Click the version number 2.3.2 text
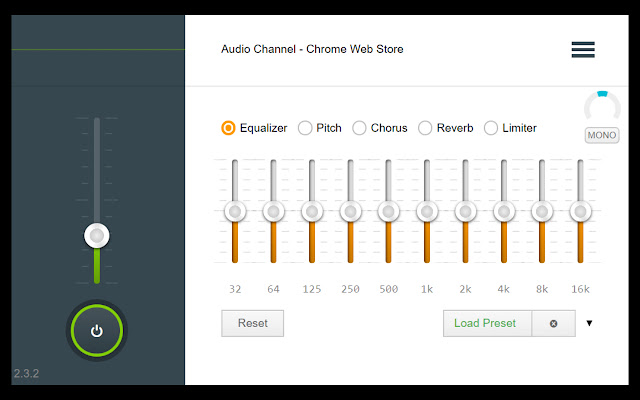This screenshot has width=640, height=400. (26, 374)
